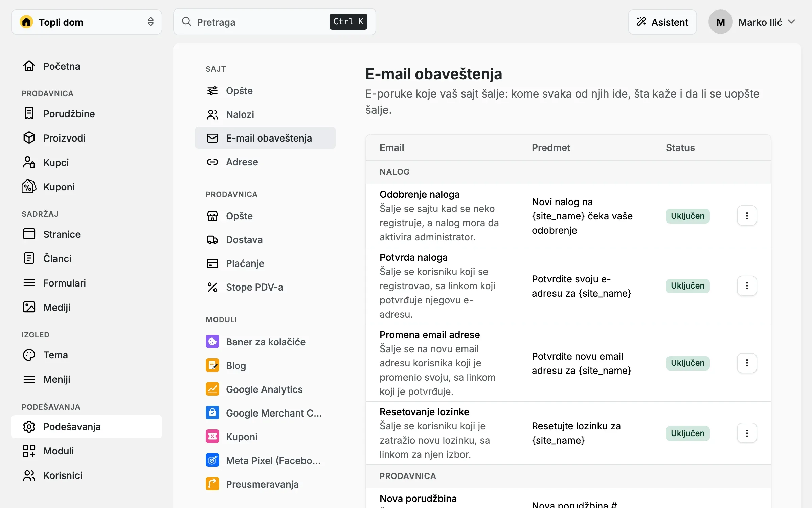Open options menu for Promena email adrese

(x=747, y=363)
